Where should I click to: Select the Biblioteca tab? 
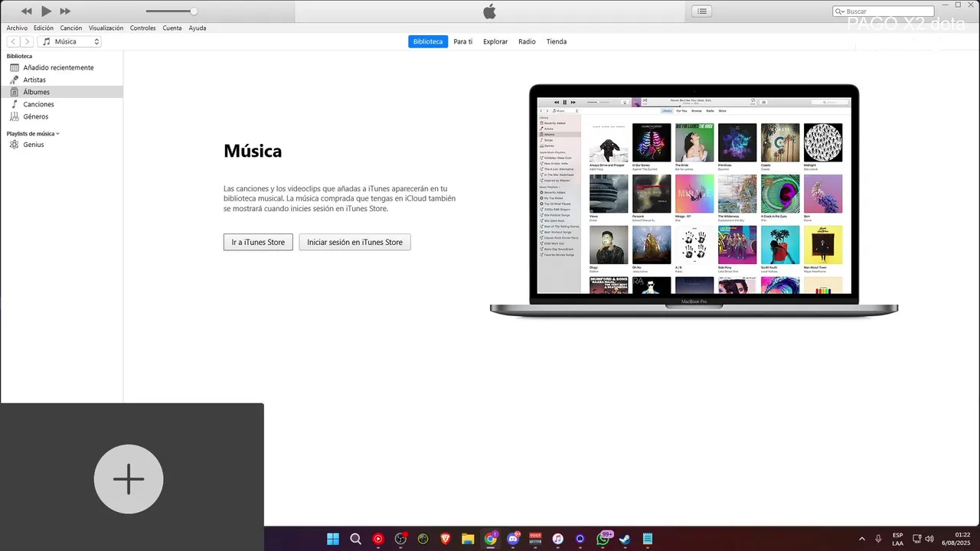click(x=428, y=41)
